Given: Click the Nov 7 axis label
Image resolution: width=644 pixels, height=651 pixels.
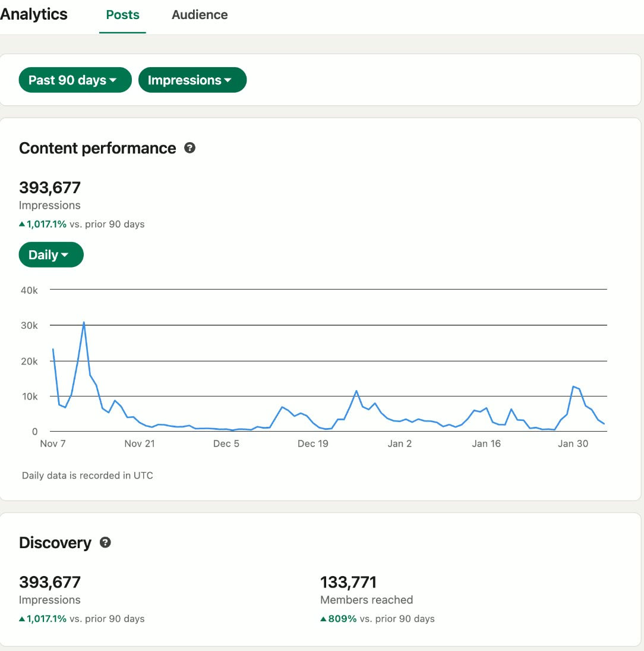Looking at the screenshot, I should click(x=53, y=444).
